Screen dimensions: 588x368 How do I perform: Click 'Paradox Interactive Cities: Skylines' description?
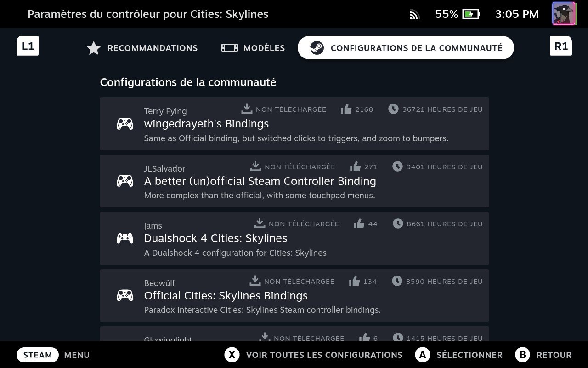(262, 310)
